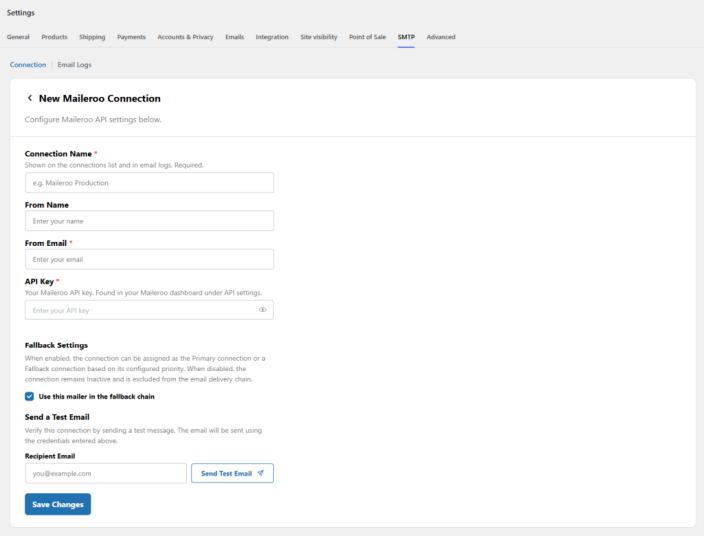
Task: Click the Fallback Settings heading
Action: (56, 345)
